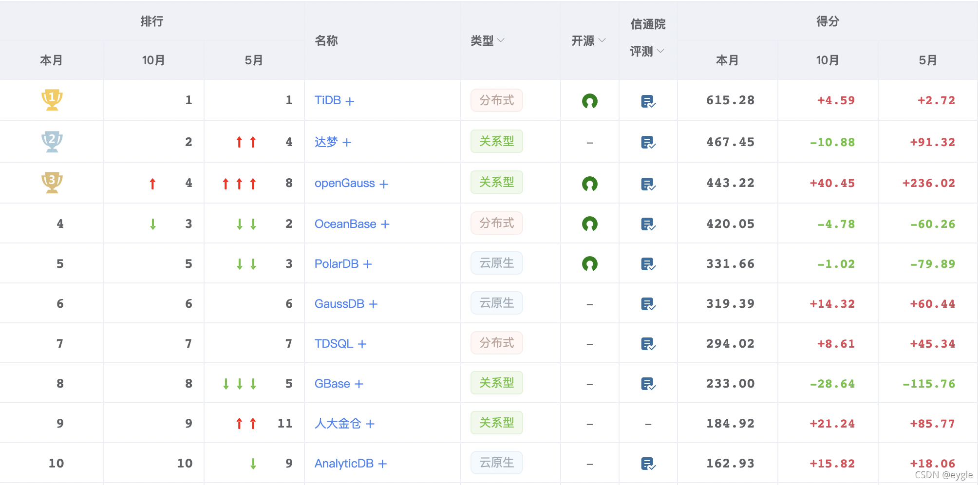Click the red up arrow in openGauss 10月 rank

pyautogui.click(x=152, y=184)
